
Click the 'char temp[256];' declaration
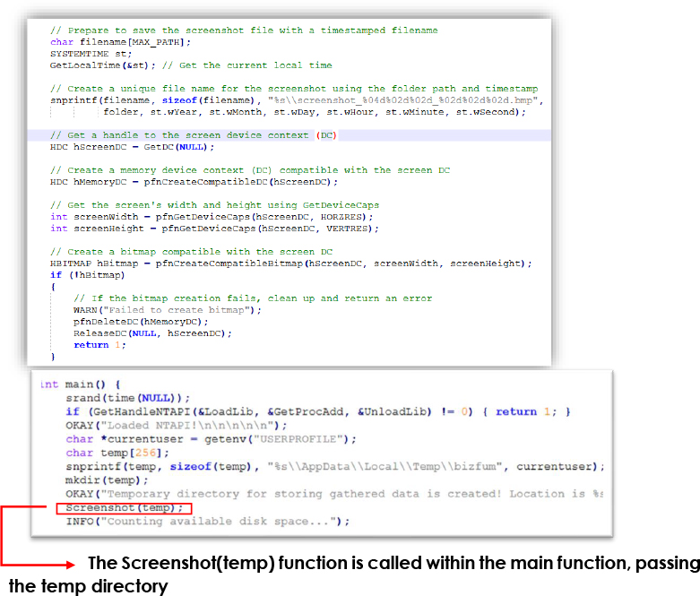pyautogui.click(x=117, y=453)
